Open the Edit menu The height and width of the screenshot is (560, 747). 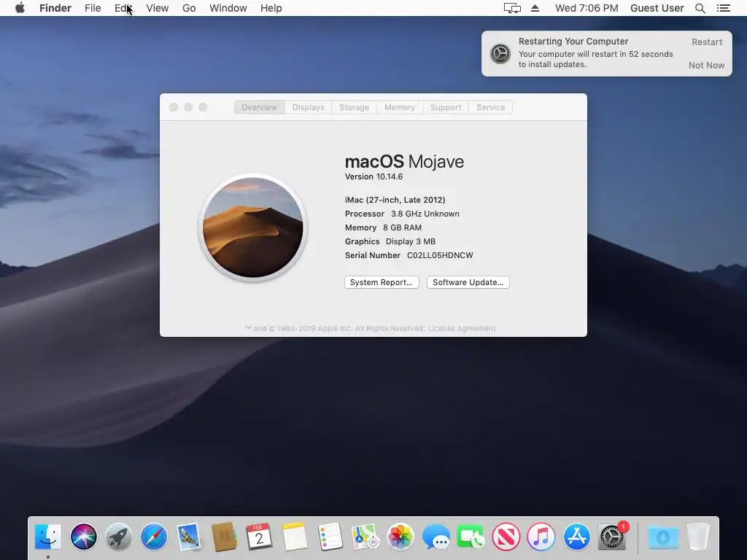pos(123,8)
